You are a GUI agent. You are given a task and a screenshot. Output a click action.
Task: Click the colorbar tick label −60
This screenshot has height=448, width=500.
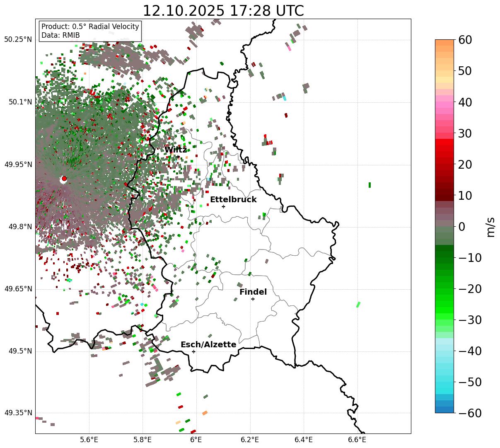(x=470, y=413)
